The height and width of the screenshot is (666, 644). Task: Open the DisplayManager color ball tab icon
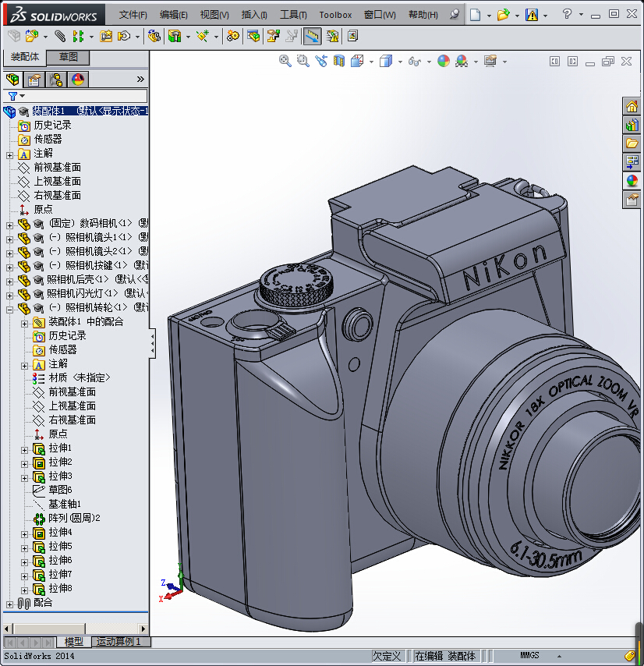[78, 80]
